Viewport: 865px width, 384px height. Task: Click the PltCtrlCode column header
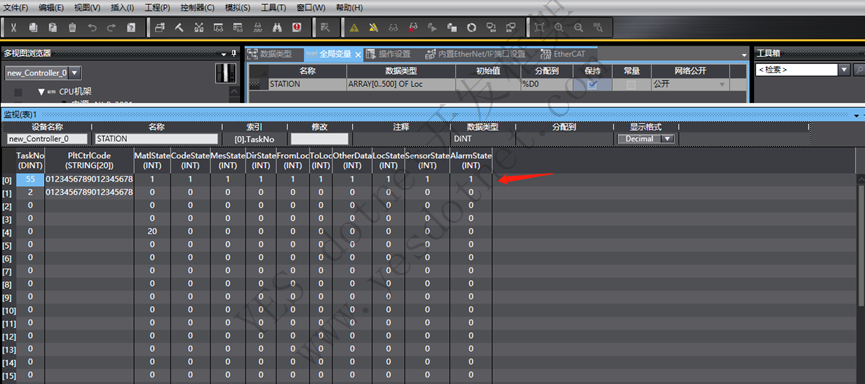(x=89, y=160)
